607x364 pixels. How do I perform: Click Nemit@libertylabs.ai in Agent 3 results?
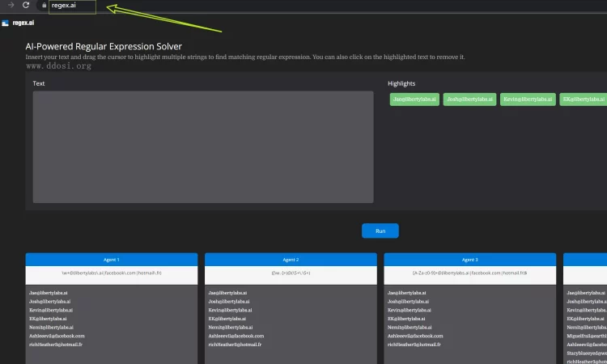(x=410, y=328)
